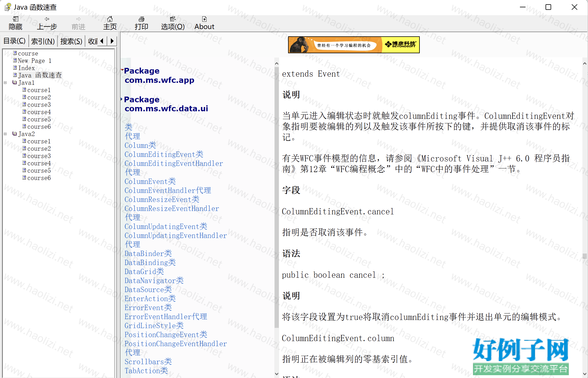Switch to the Search (搜索) tab
This screenshot has width=588, height=378.
71,41
